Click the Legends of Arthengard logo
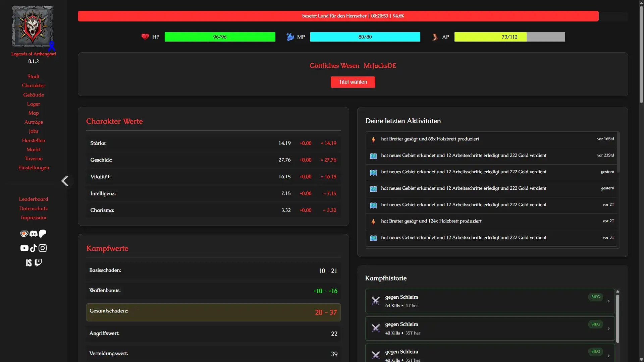 pyautogui.click(x=33, y=26)
